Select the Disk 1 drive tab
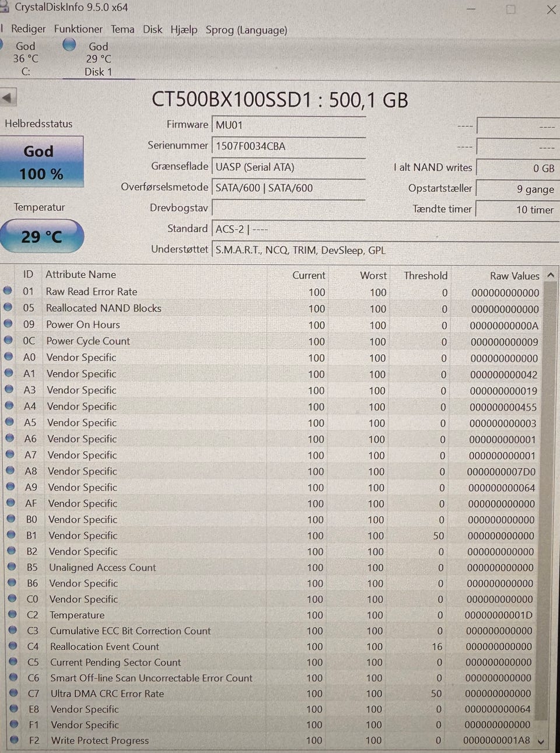The width and height of the screenshot is (560, 753). click(x=98, y=59)
